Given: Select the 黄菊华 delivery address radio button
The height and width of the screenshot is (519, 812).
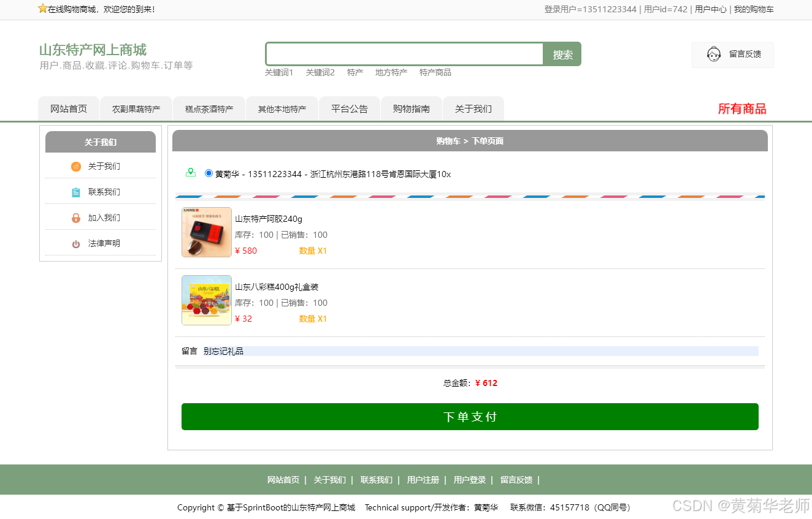Looking at the screenshot, I should [209, 173].
